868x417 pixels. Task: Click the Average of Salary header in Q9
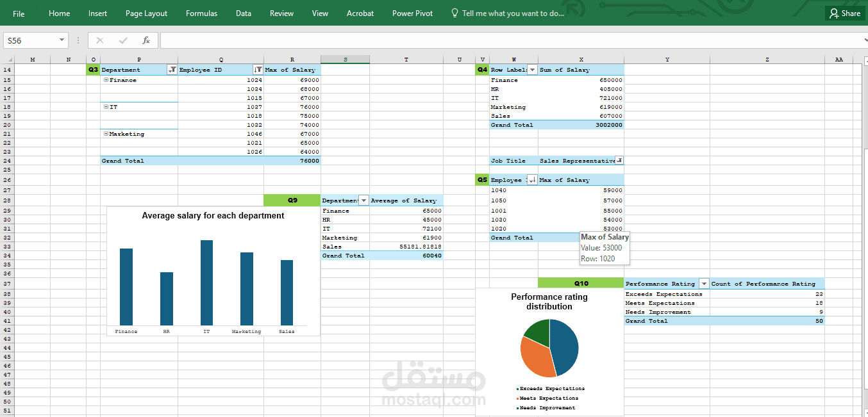coord(406,200)
